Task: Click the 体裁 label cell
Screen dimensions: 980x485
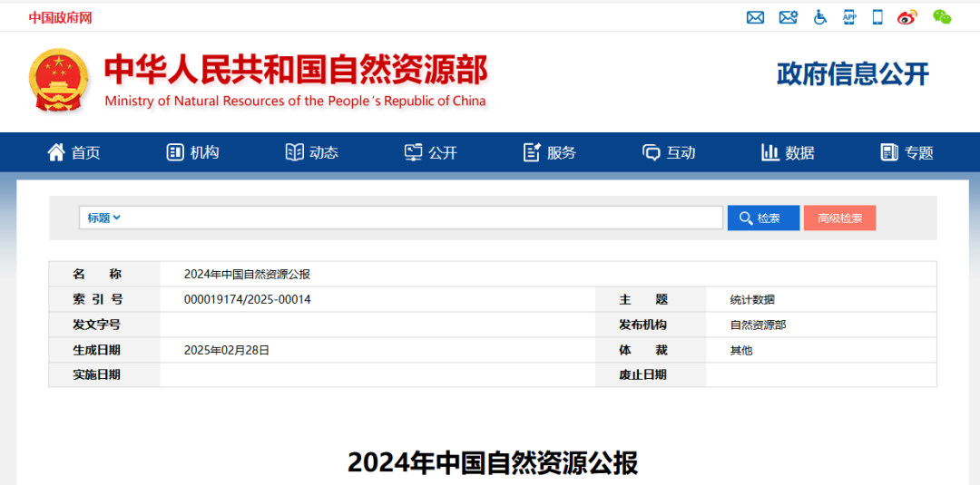Action: click(x=651, y=350)
